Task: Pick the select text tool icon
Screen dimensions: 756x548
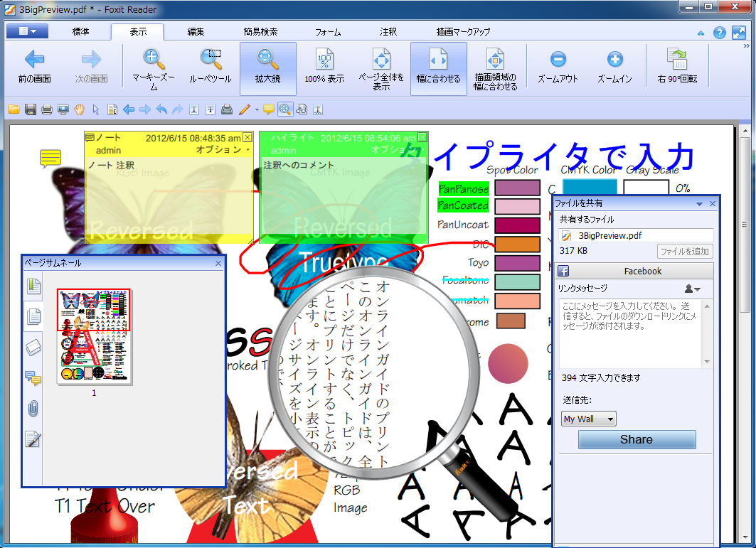Action: pos(112,110)
